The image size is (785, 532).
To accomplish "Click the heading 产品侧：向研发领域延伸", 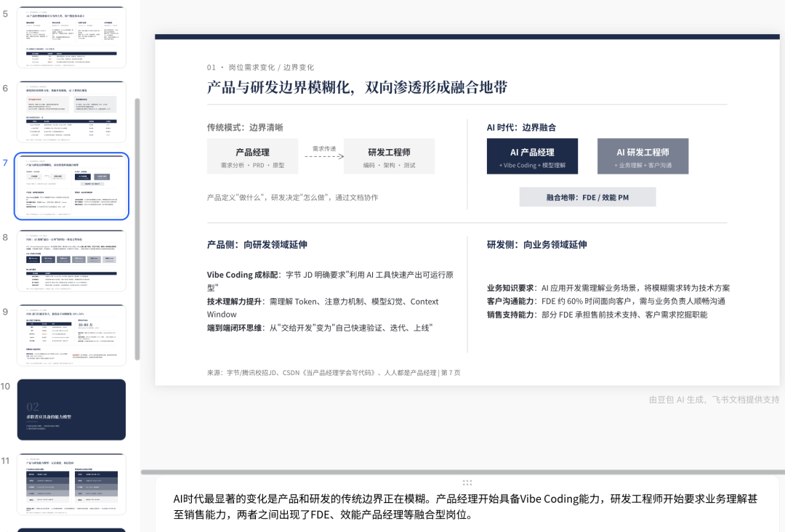I will pos(257,244).
